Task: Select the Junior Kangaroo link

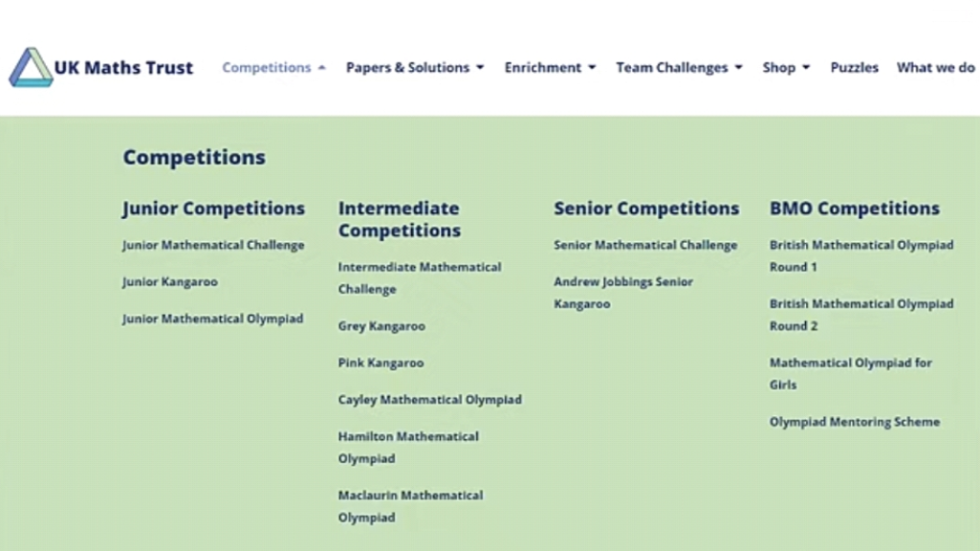Action: click(170, 282)
